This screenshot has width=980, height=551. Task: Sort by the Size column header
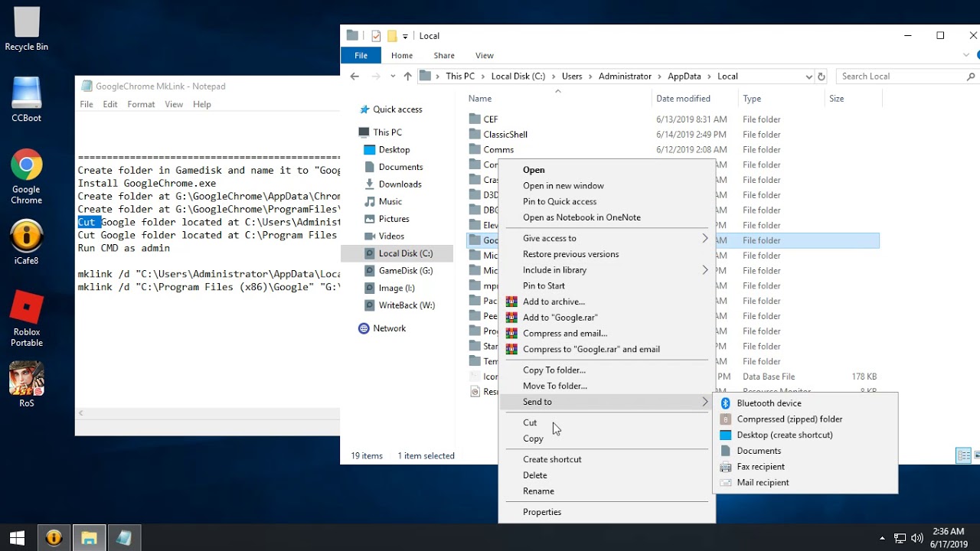(836, 99)
